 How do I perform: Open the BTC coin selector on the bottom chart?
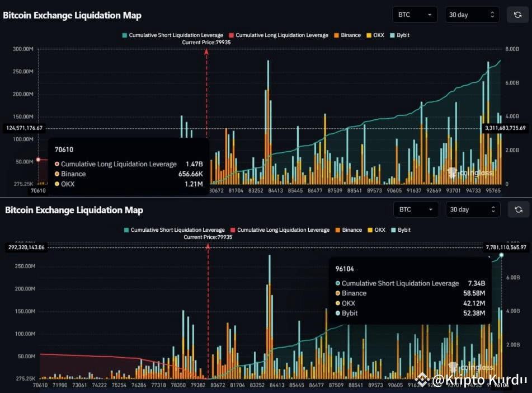pos(416,209)
